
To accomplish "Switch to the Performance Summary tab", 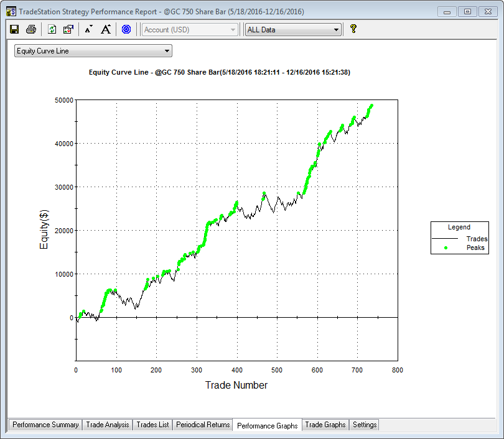I will click(x=45, y=425).
